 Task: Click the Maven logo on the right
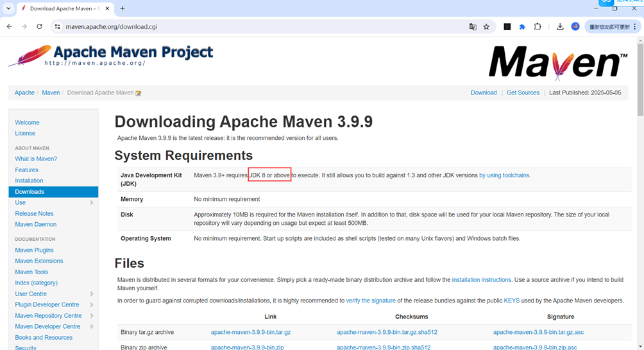[558, 62]
